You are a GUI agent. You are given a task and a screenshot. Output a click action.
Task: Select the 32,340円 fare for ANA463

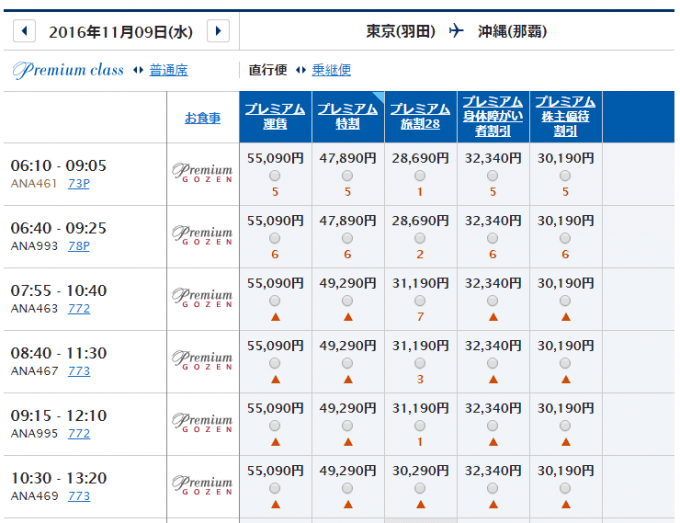pyautogui.click(x=493, y=301)
